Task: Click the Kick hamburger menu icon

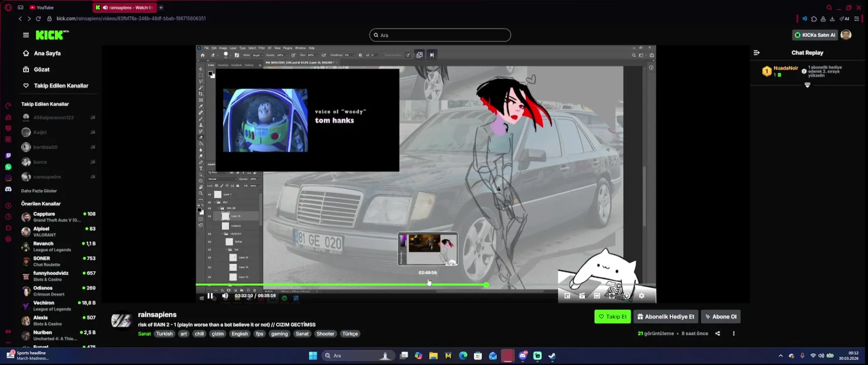Action: (26, 35)
